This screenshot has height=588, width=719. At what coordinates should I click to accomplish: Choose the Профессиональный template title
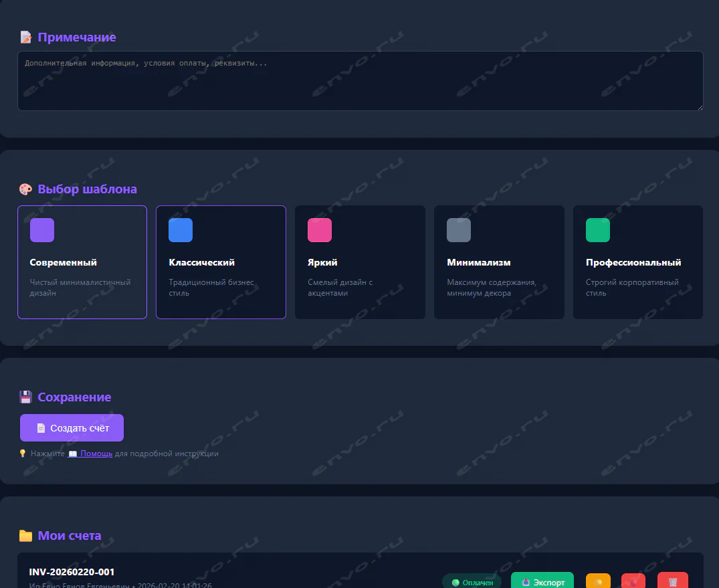pos(633,262)
